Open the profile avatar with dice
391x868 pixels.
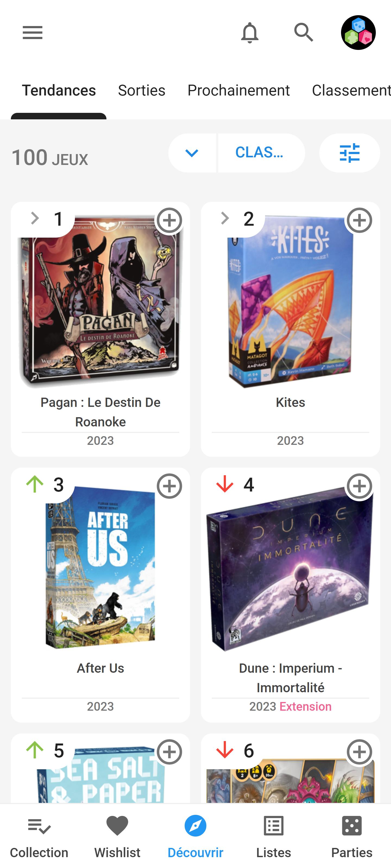tap(358, 33)
